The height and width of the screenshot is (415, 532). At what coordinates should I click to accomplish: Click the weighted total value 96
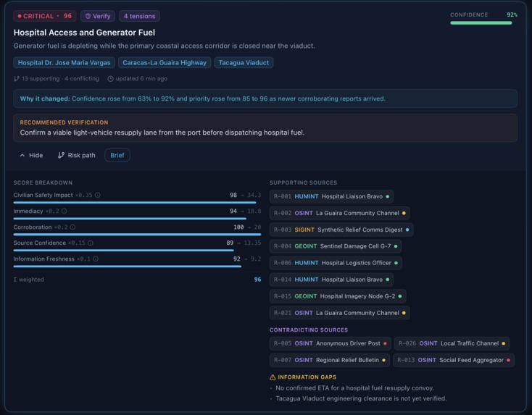coord(257,280)
